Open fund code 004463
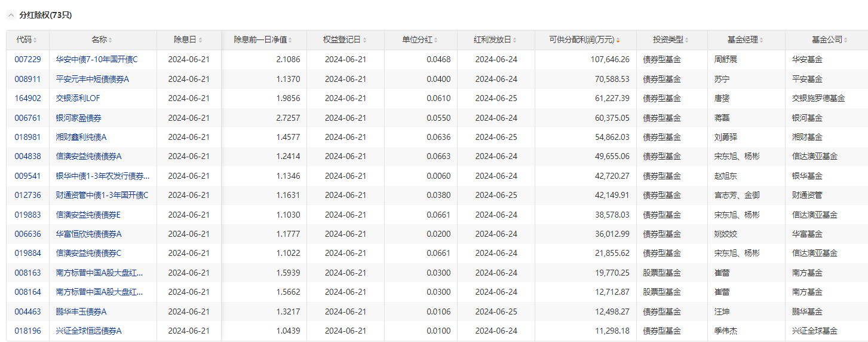This screenshot has height=342, width=868. [27, 312]
